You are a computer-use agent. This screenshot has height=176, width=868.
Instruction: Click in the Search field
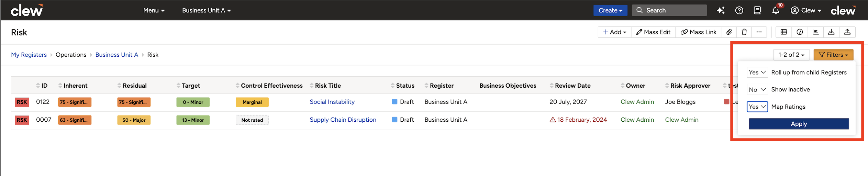(x=669, y=10)
